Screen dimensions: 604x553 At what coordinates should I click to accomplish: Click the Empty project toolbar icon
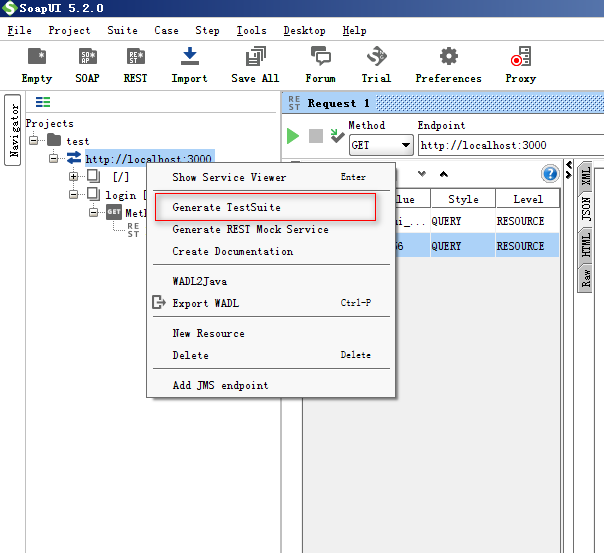click(37, 57)
